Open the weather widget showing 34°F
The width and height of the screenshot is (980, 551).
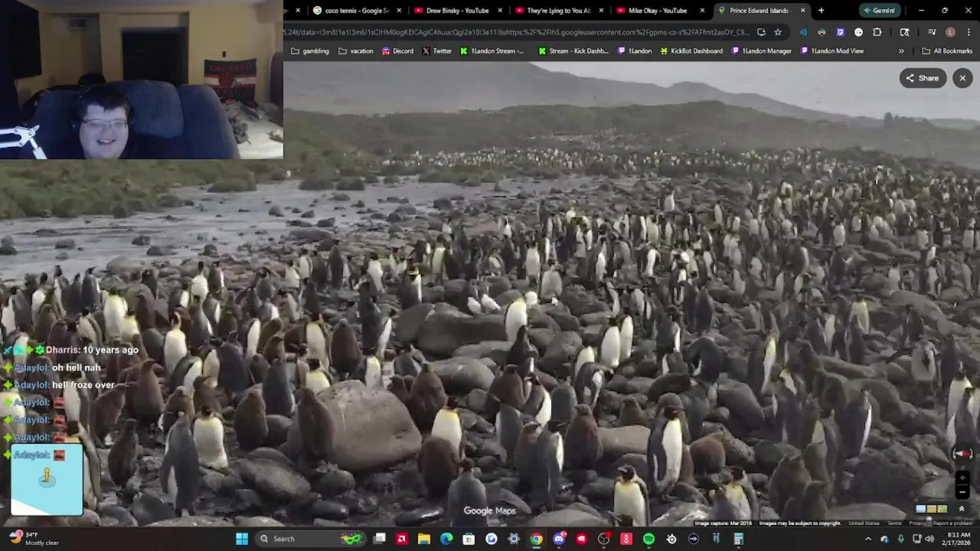pos(32,539)
